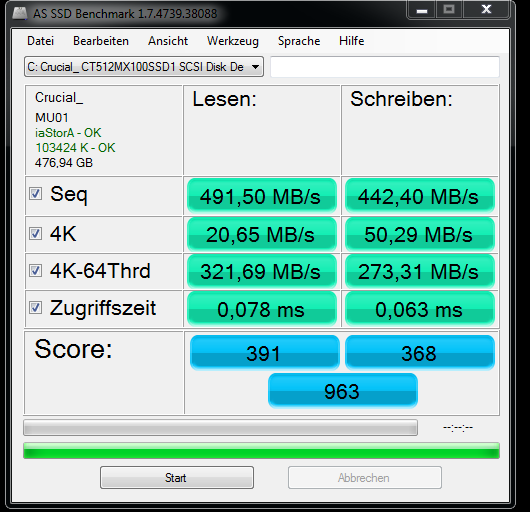Click the 4K read result 20,65 MB/s
The width and height of the screenshot is (530, 512).
pyautogui.click(x=262, y=234)
